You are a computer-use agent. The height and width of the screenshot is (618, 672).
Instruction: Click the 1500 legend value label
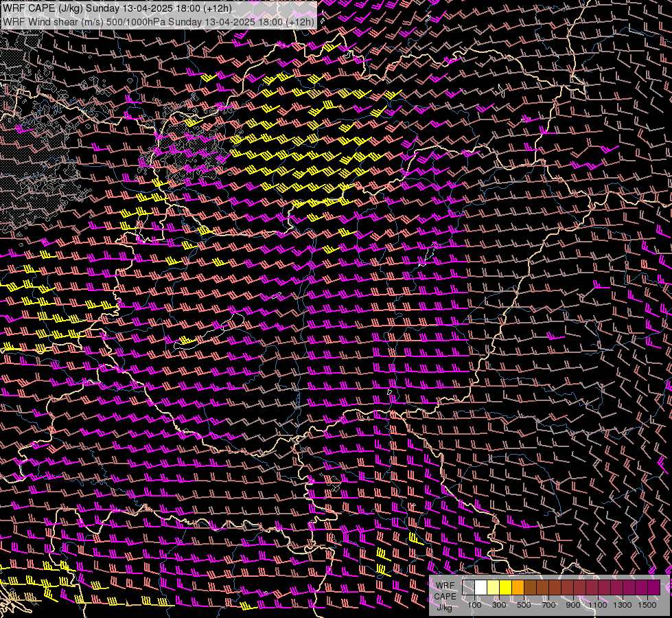pos(647,605)
